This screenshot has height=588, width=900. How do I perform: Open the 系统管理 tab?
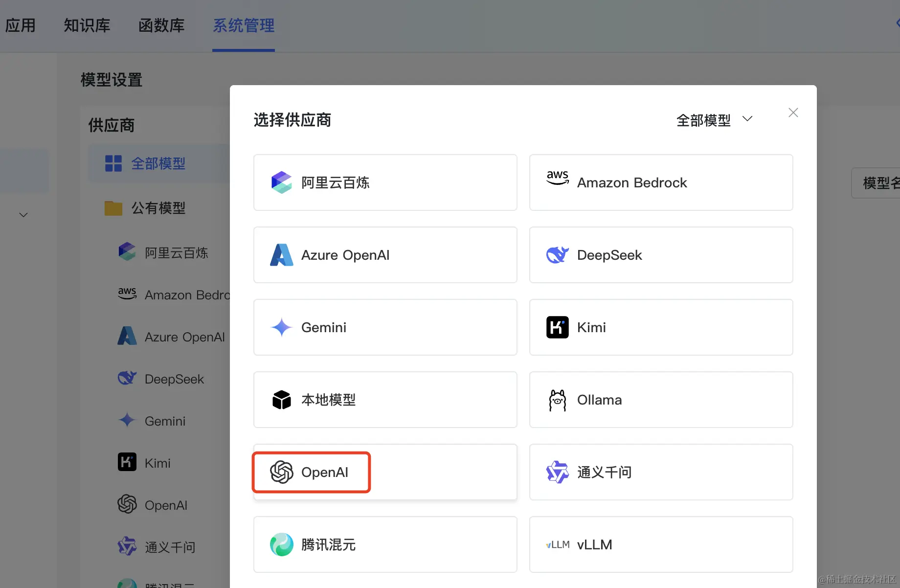(x=244, y=25)
